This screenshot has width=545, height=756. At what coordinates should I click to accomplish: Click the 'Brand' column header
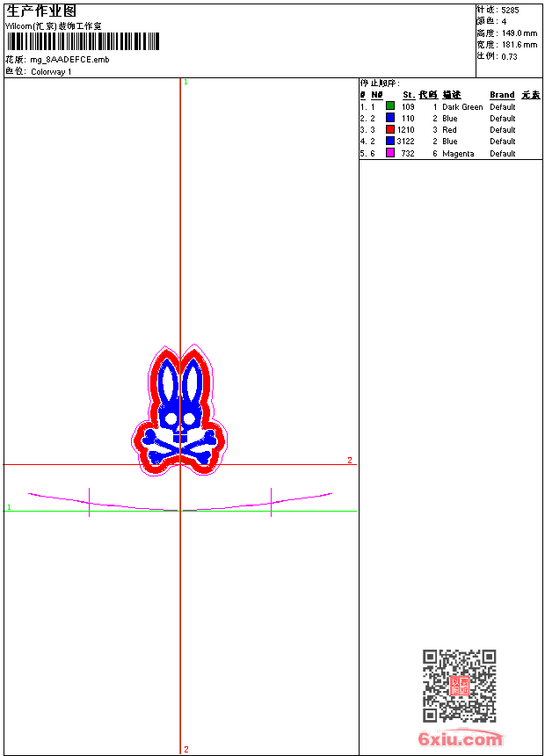coord(502,95)
